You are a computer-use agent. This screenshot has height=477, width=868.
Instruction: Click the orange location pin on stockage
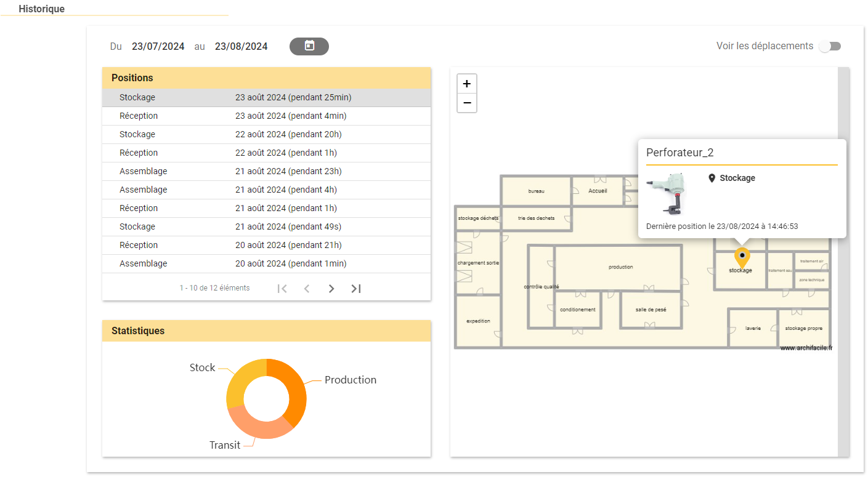(x=742, y=257)
